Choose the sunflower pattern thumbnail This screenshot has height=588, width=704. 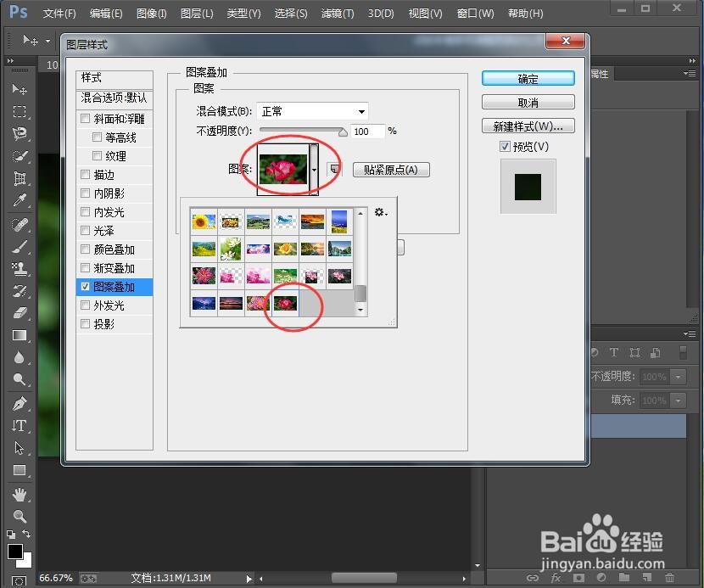(204, 221)
